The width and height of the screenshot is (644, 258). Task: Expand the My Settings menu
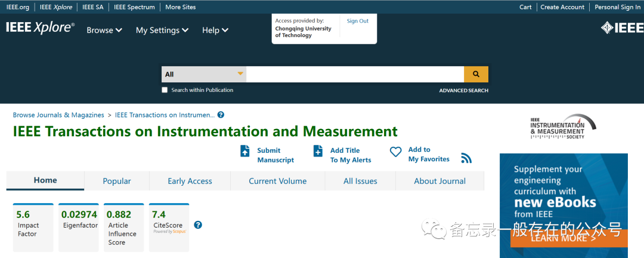[162, 30]
